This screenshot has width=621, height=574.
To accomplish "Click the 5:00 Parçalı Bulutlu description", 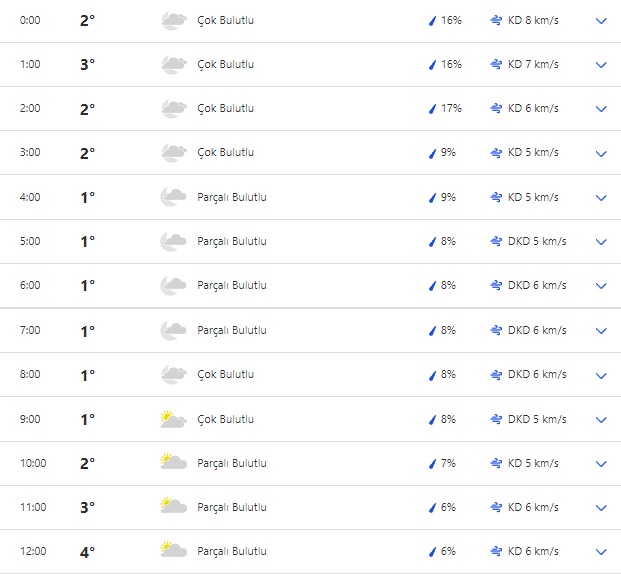I will coord(232,241).
